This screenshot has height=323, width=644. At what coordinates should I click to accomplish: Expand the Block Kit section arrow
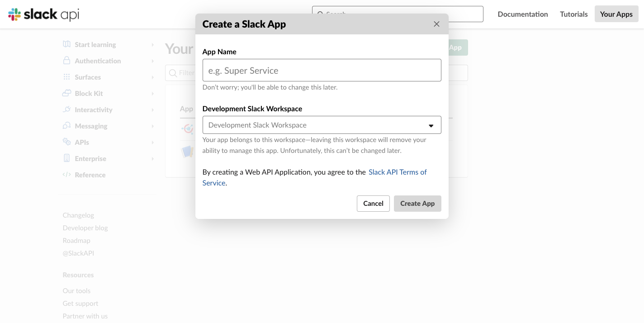(x=153, y=94)
